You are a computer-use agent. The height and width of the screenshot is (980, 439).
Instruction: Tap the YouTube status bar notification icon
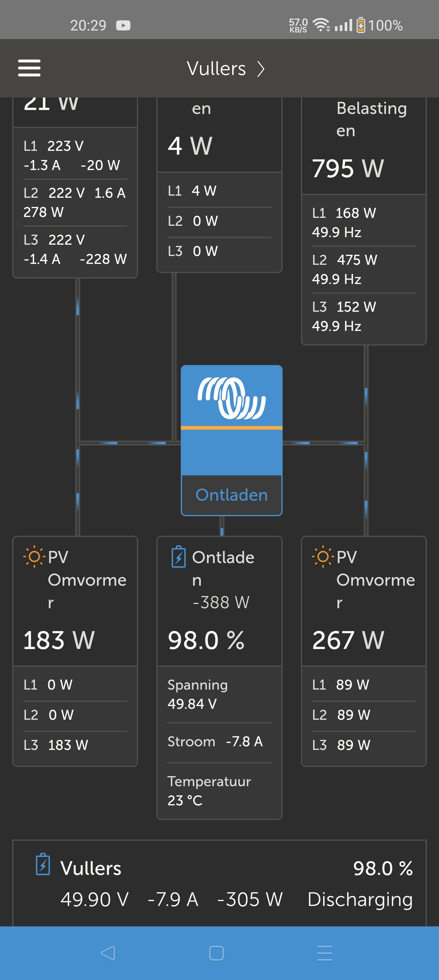[123, 26]
